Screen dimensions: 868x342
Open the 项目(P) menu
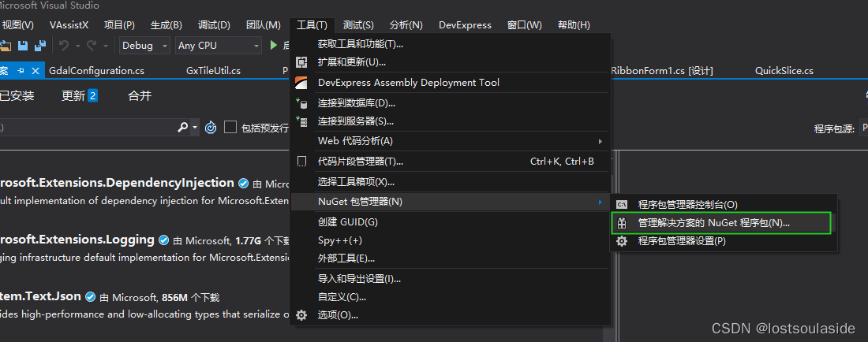[120, 25]
